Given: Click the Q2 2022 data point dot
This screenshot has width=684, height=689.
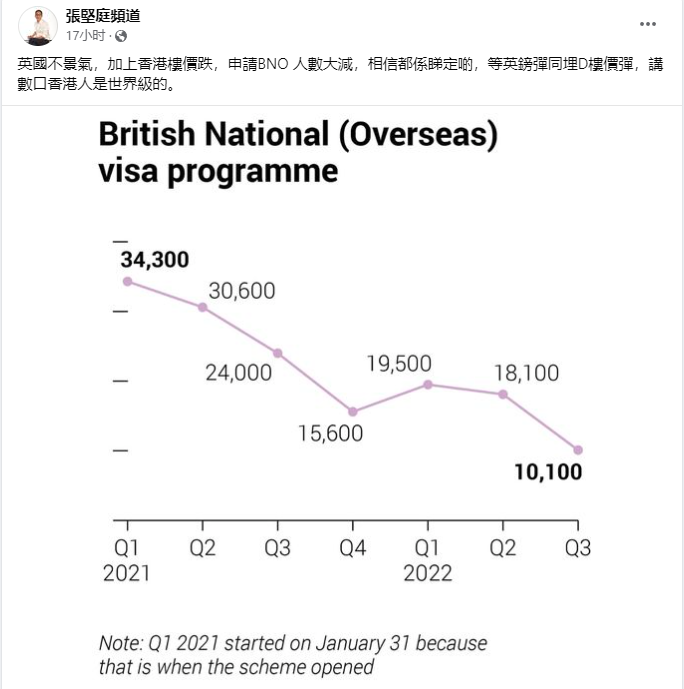Looking at the screenshot, I should 503,394.
